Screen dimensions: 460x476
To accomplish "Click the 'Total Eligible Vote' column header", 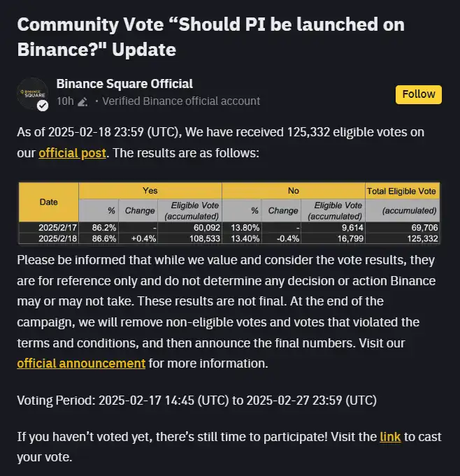I will click(x=401, y=190).
